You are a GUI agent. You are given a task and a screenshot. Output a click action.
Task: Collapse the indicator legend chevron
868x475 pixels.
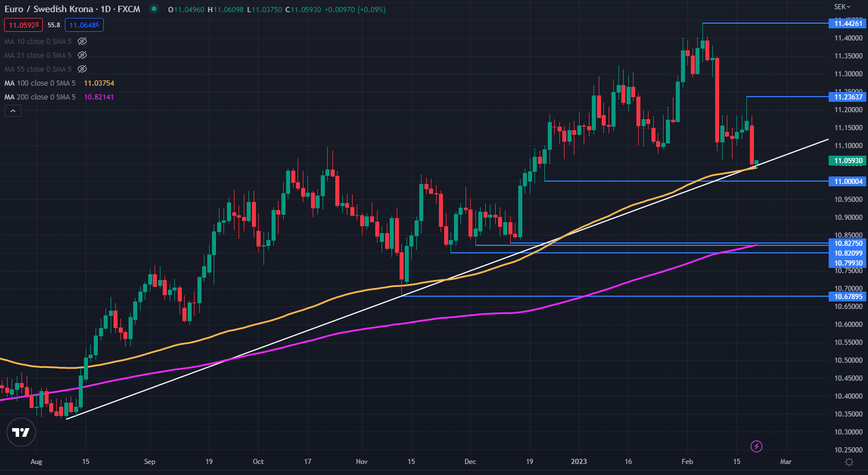[x=13, y=111]
